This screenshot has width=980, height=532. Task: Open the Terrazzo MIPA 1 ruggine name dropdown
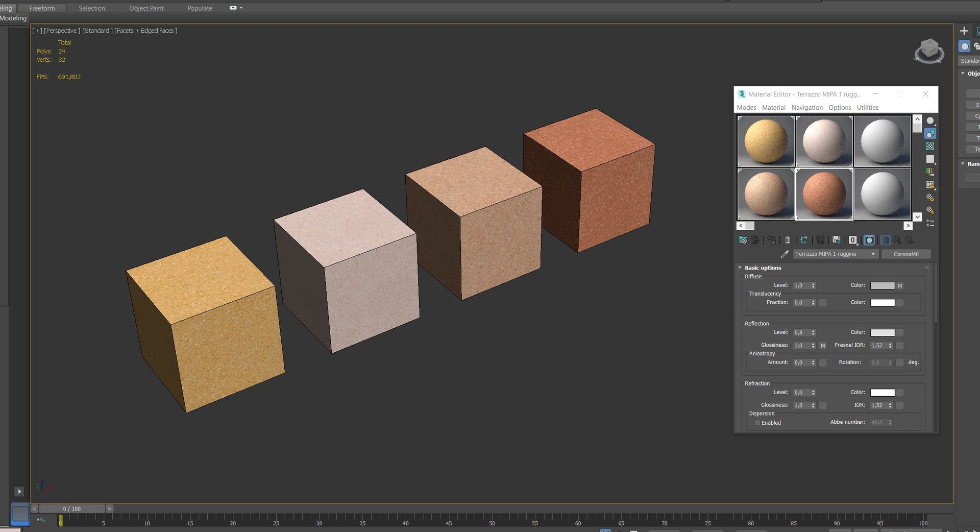(836, 254)
